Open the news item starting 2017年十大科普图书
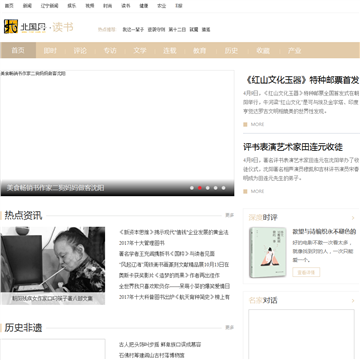Image resolution: width=360 pixels, height=360 pixels. (174, 297)
